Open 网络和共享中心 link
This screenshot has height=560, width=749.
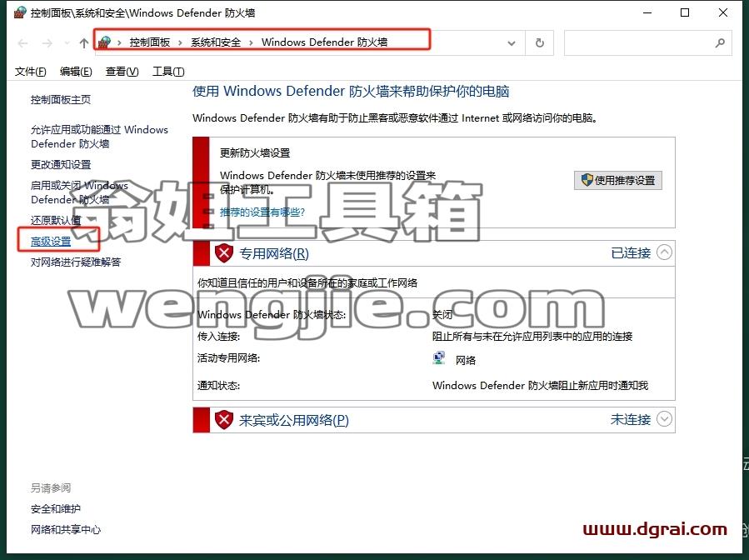66,529
